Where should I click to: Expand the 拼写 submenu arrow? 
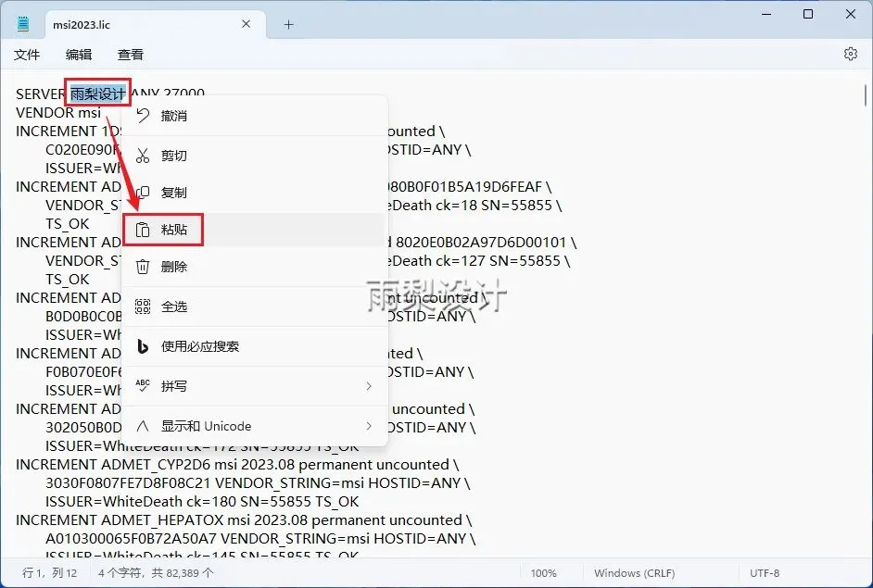(369, 386)
